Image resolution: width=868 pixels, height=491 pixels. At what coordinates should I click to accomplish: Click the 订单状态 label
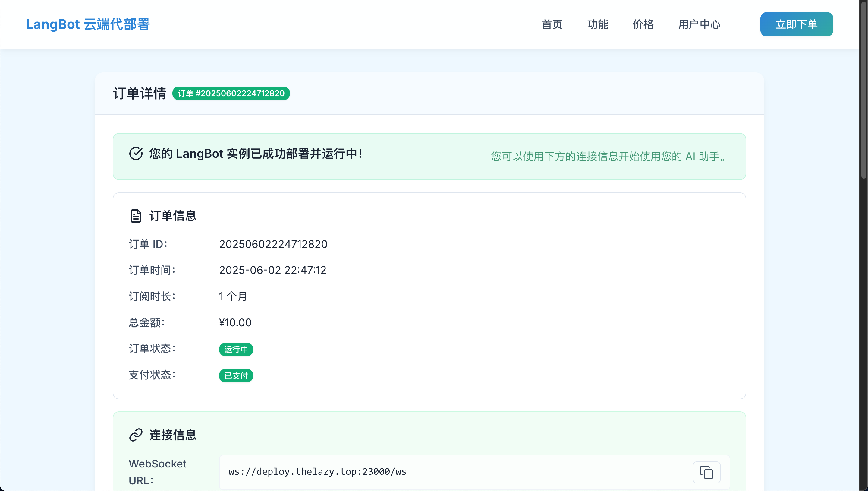tap(152, 349)
